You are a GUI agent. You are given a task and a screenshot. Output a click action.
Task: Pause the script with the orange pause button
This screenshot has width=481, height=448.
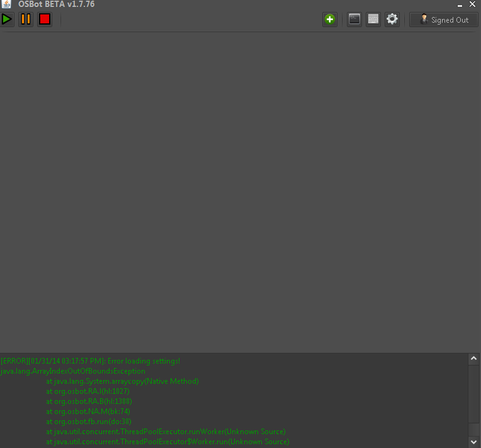pos(26,20)
